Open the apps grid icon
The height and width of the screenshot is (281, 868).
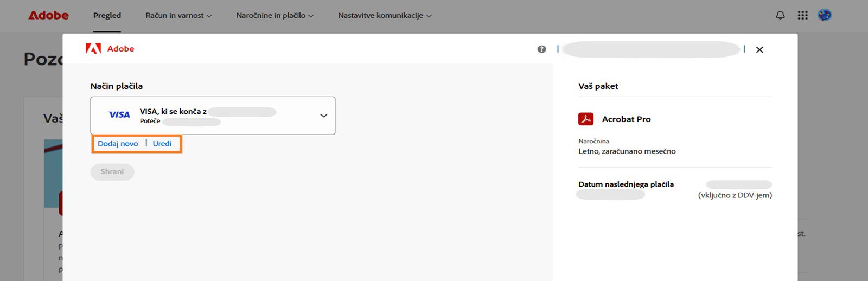tap(803, 15)
